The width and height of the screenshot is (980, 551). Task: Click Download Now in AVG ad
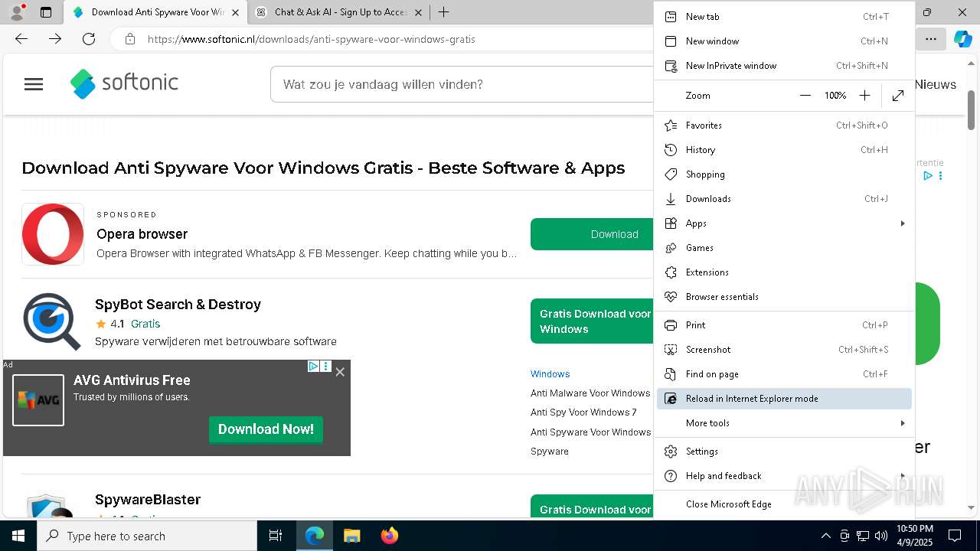(266, 429)
